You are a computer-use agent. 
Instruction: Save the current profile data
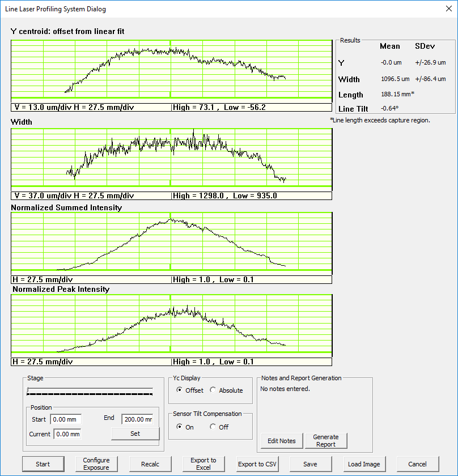[310, 464]
